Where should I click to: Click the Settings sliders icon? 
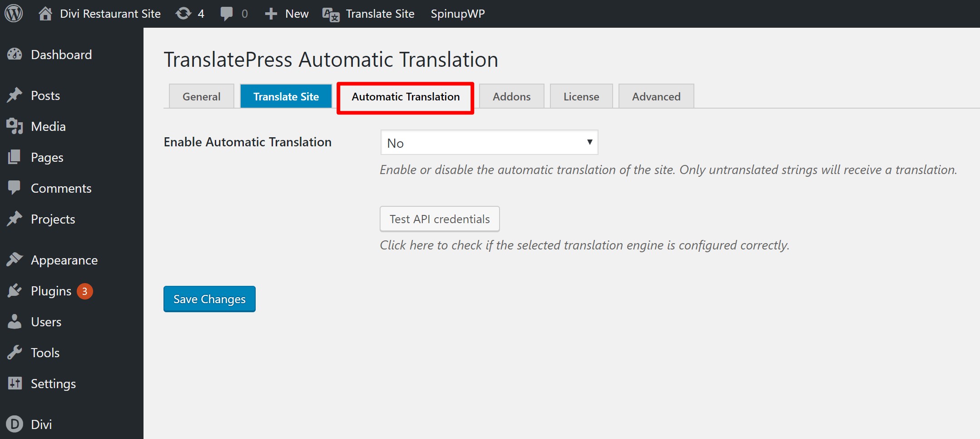[15, 383]
